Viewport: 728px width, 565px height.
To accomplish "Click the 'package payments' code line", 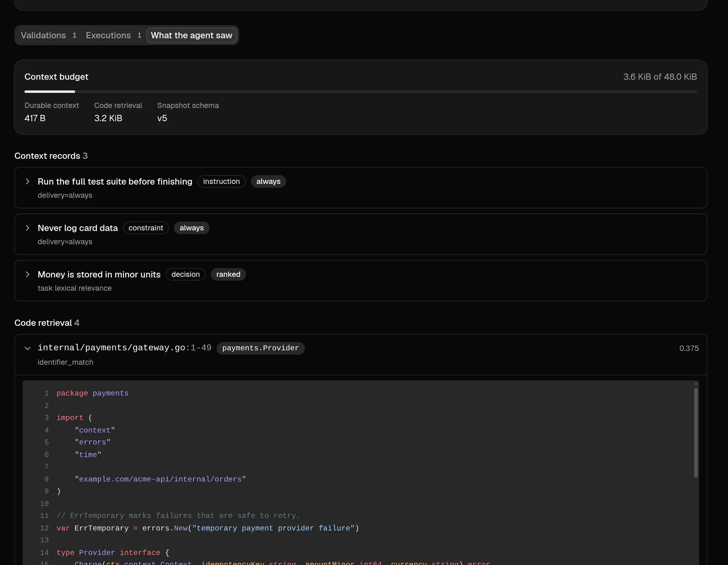I will (92, 393).
